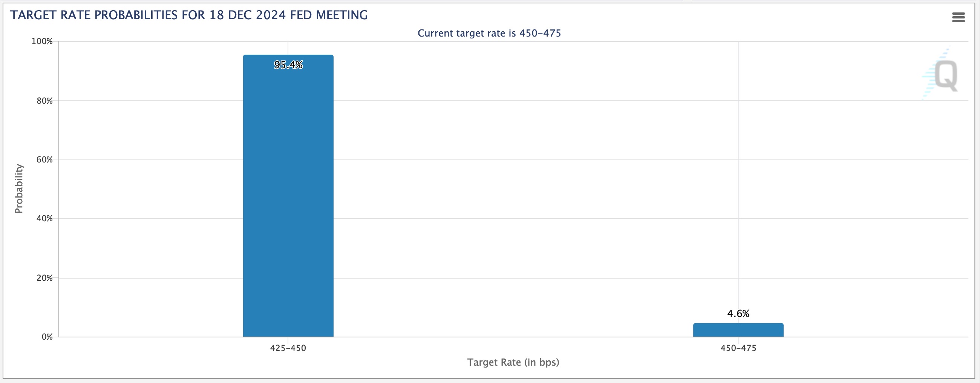
Task: Click the 60% y-axis tick label
Action: (x=44, y=160)
